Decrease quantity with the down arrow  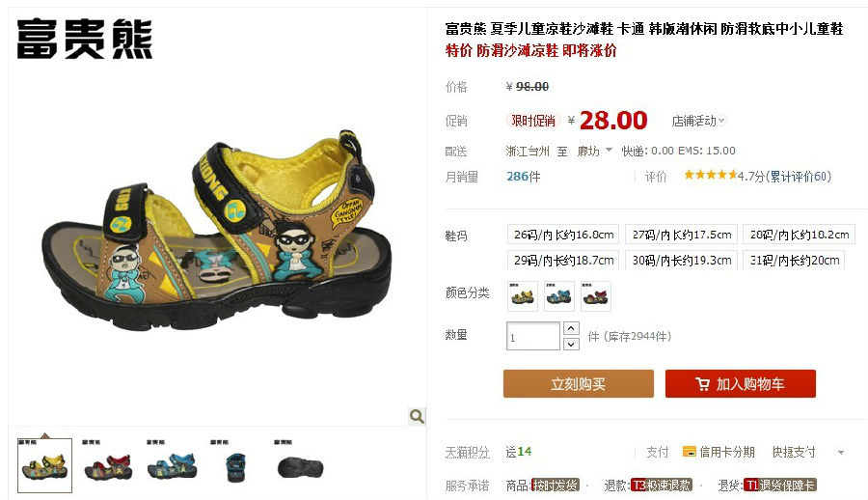[571, 344]
